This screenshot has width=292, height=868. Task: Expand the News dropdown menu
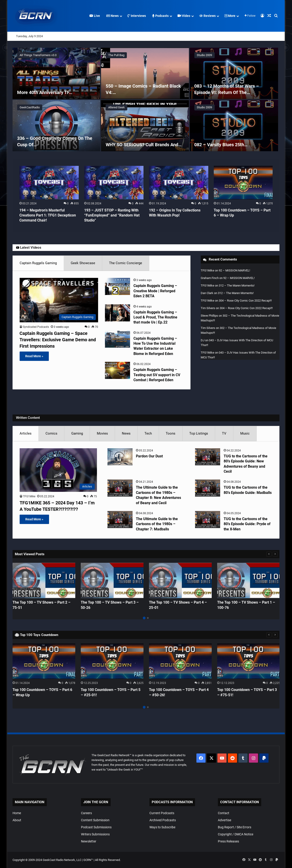(114, 16)
